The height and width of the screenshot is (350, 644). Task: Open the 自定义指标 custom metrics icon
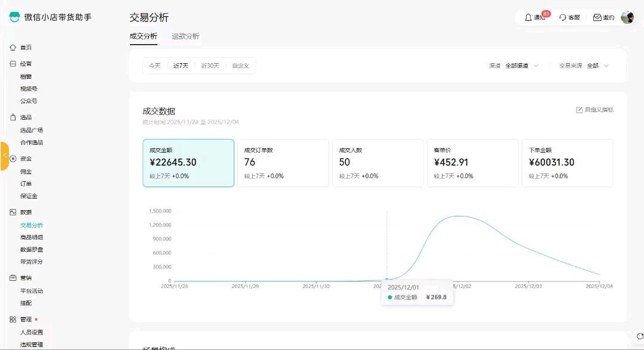pos(578,110)
